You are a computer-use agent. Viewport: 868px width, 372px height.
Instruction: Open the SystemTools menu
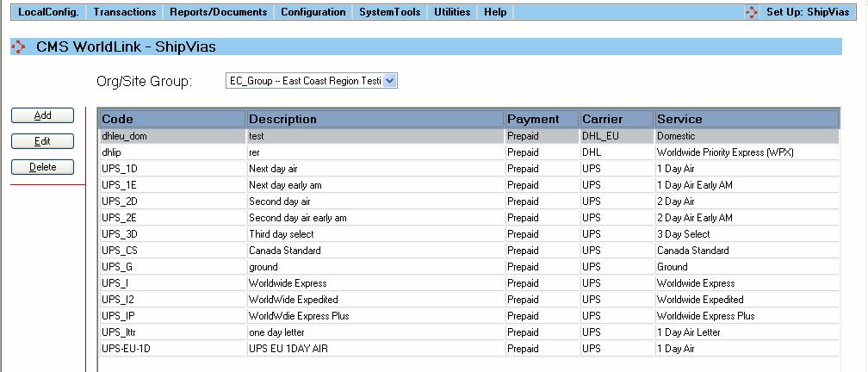(390, 12)
